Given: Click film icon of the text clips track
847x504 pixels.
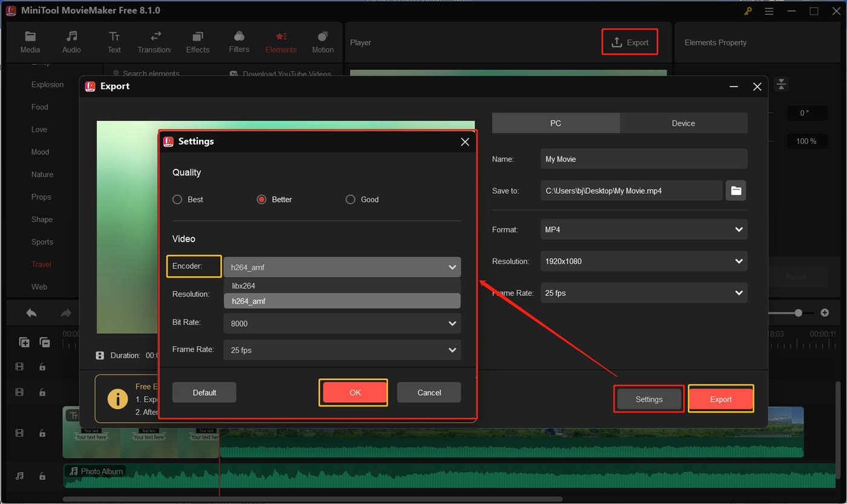Looking at the screenshot, I should pos(19,433).
